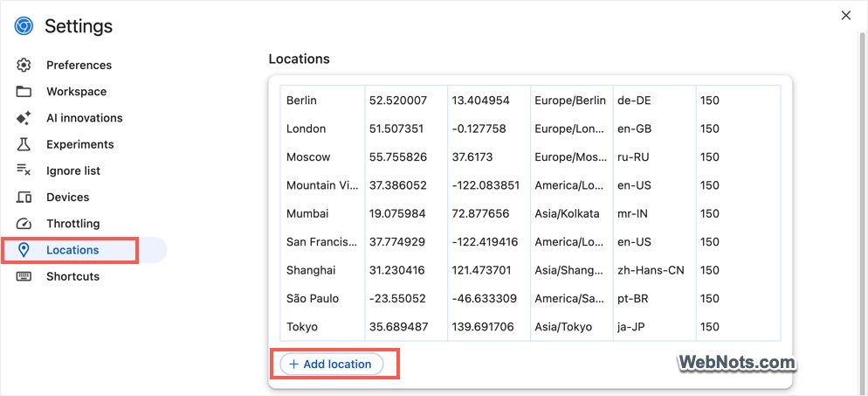
Task: Open the Workspace settings tab
Action: coord(76,92)
